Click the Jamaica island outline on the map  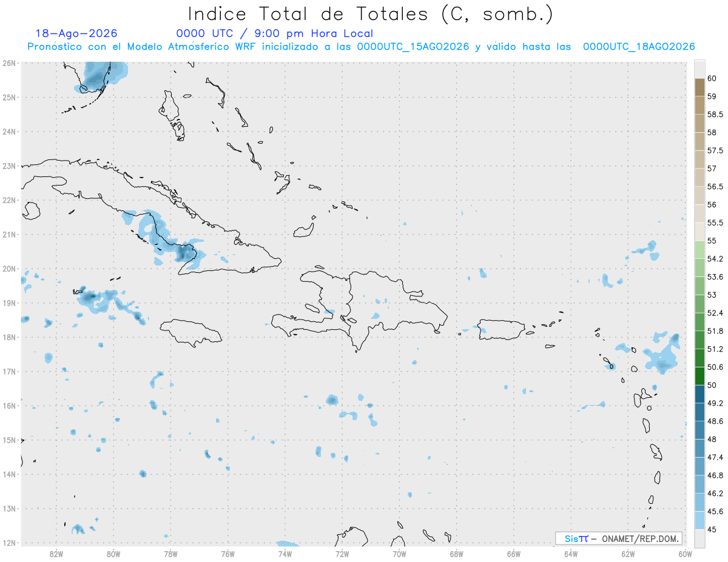pos(191,332)
